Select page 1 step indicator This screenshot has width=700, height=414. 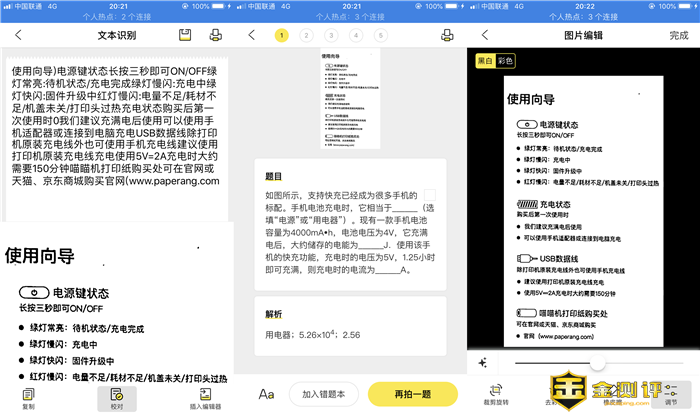point(281,35)
